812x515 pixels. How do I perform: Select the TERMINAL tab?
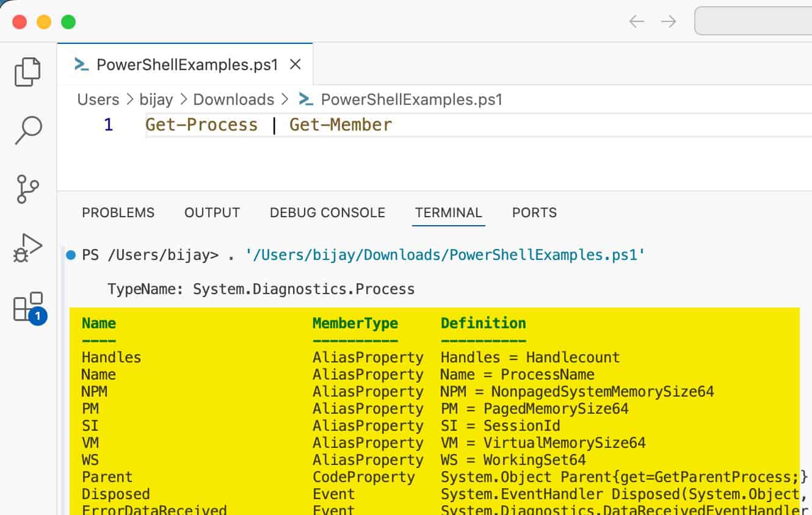(448, 212)
